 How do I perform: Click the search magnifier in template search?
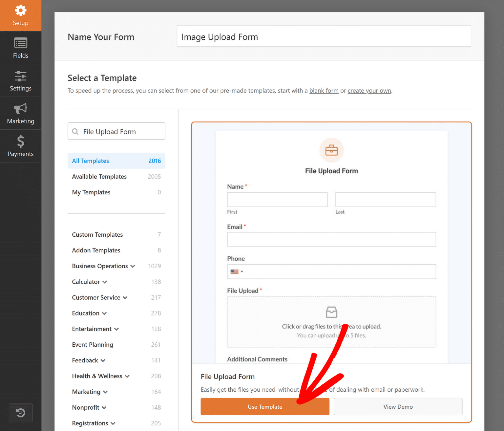(x=76, y=131)
